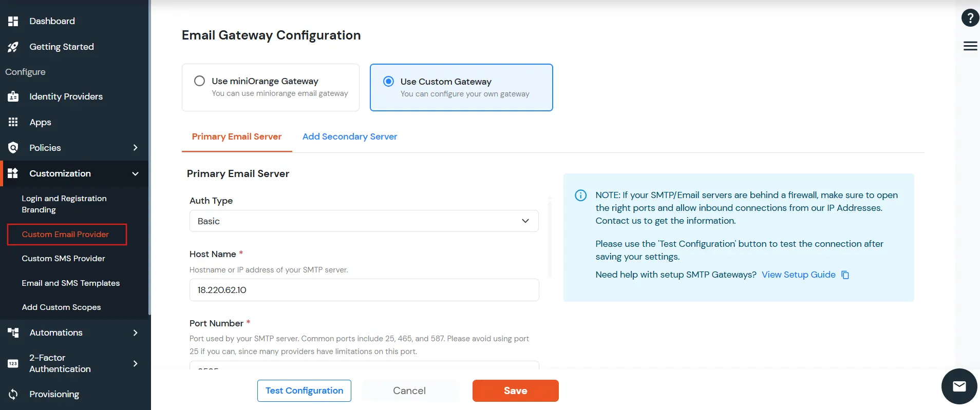Switch to Add Secondary Server tab

pos(350,136)
